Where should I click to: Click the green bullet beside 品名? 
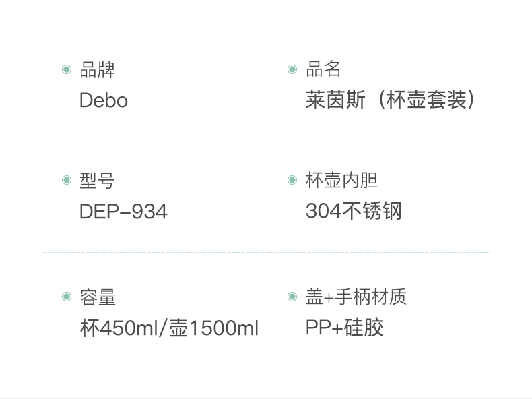[x=292, y=69]
